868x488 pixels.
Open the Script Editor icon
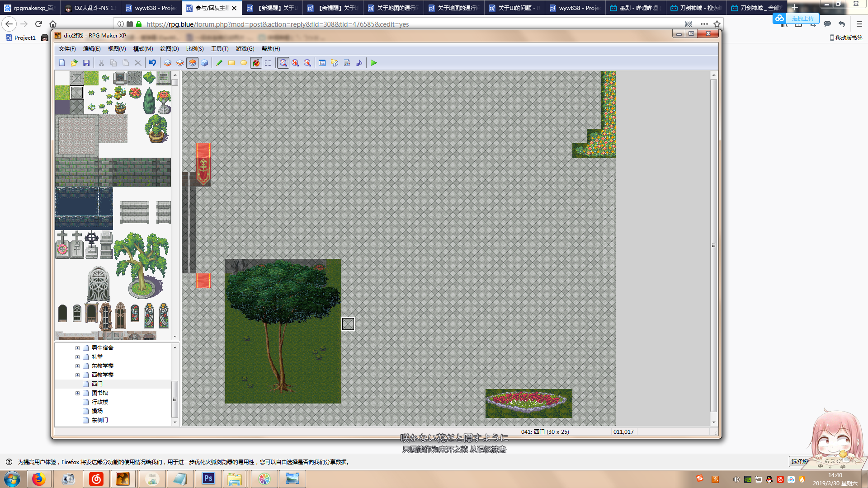(x=347, y=63)
